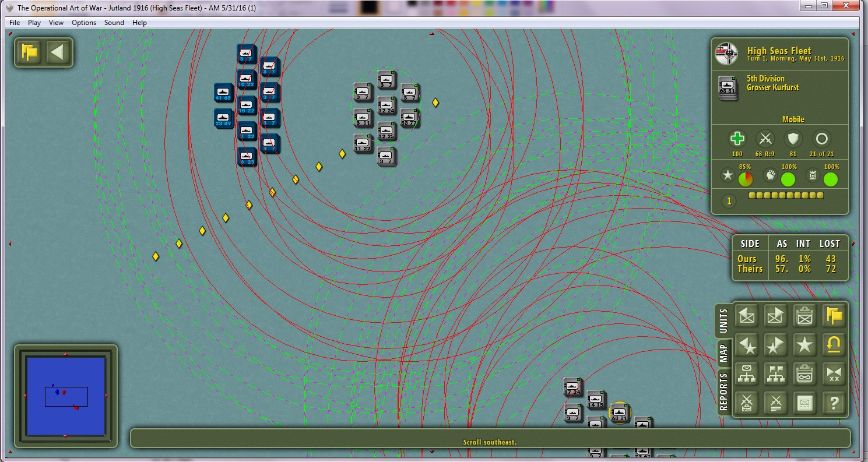The image size is (868, 462).
Task: Click the single star formation button
Action: pyautogui.click(x=804, y=345)
